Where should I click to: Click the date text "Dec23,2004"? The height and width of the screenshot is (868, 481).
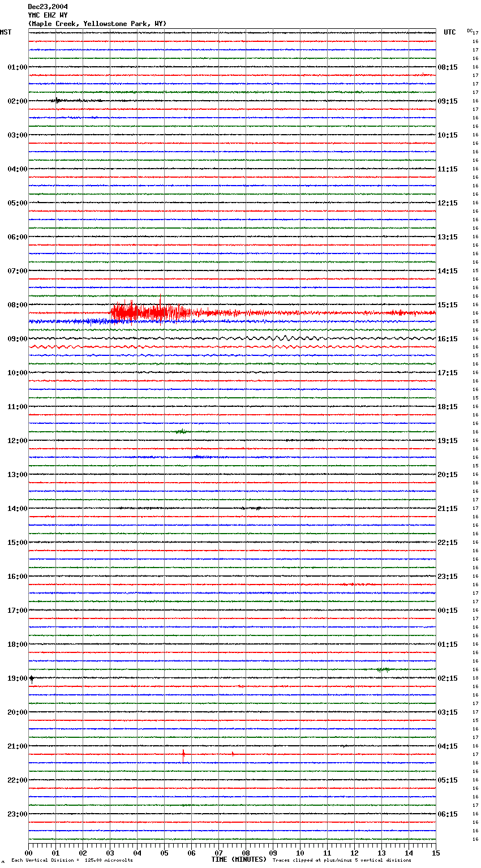tap(48, 7)
